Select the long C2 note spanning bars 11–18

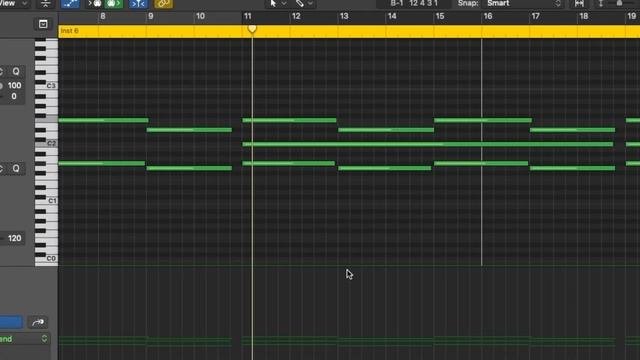tap(428, 144)
